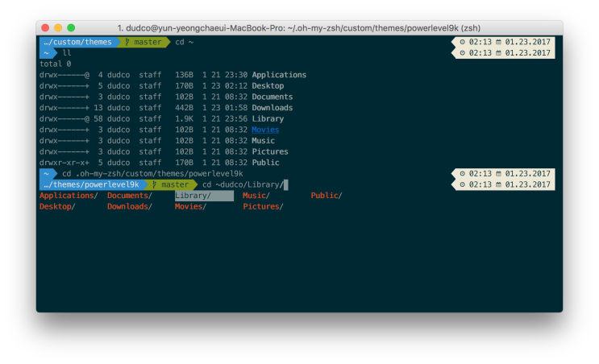Click the 'll' command text
This screenshot has width=599, height=364.
tap(66, 52)
